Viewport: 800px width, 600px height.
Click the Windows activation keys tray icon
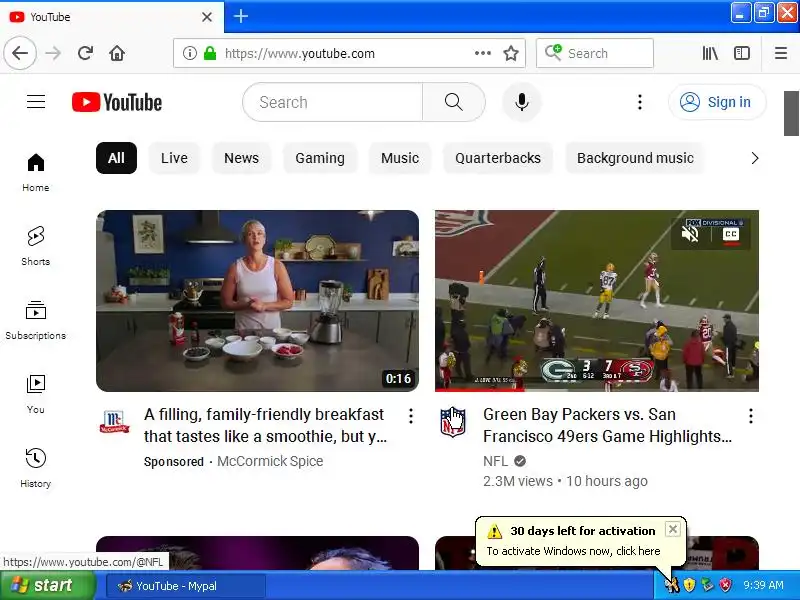[x=672, y=585]
